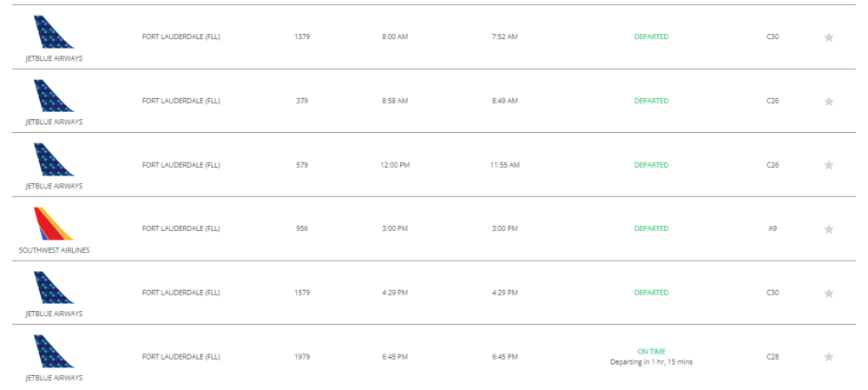The width and height of the screenshot is (868, 390).
Task: Favorite flight 1379 with the star
Action: tap(828, 37)
